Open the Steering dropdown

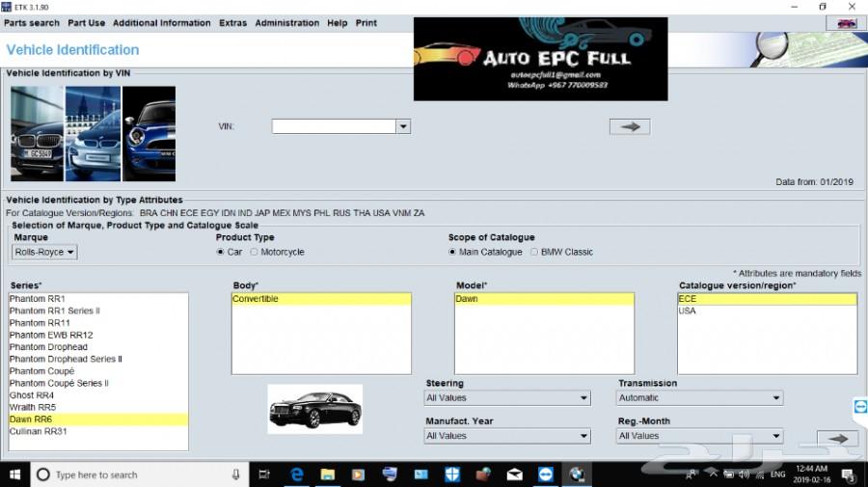(x=507, y=398)
